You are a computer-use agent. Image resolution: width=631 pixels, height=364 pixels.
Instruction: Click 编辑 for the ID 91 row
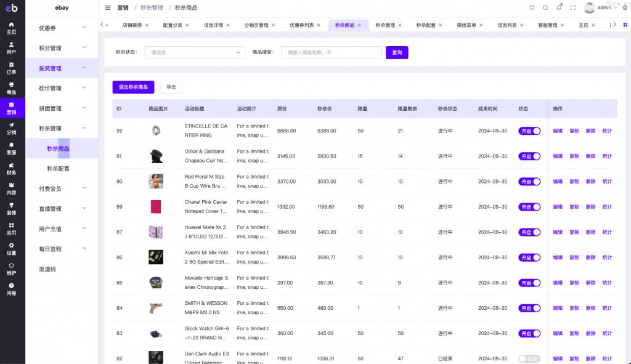pos(558,156)
